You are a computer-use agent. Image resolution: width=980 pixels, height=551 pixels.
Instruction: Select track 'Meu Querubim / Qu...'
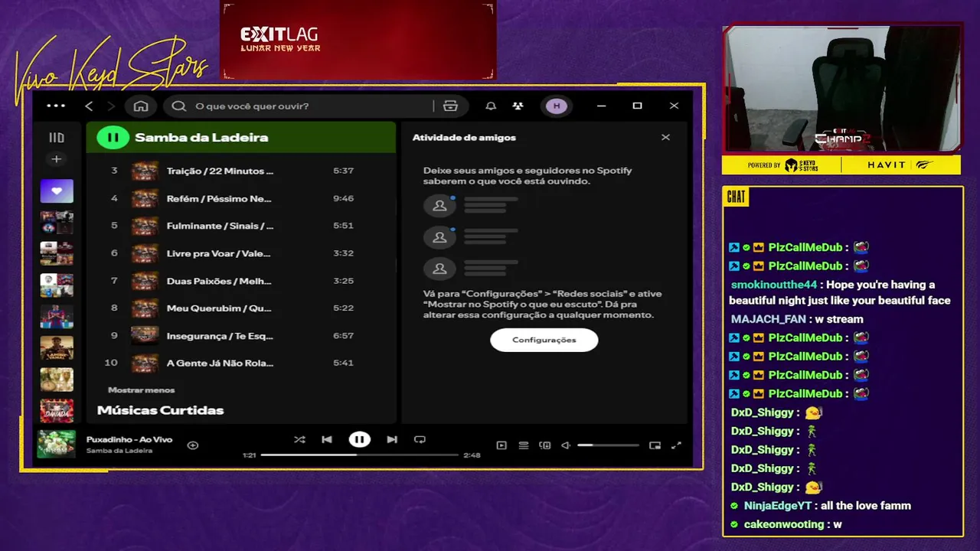(x=219, y=308)
